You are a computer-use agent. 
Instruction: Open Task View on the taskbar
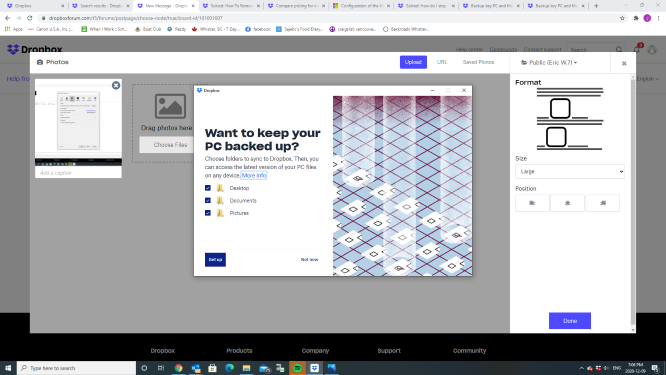(x=161, y=368)
